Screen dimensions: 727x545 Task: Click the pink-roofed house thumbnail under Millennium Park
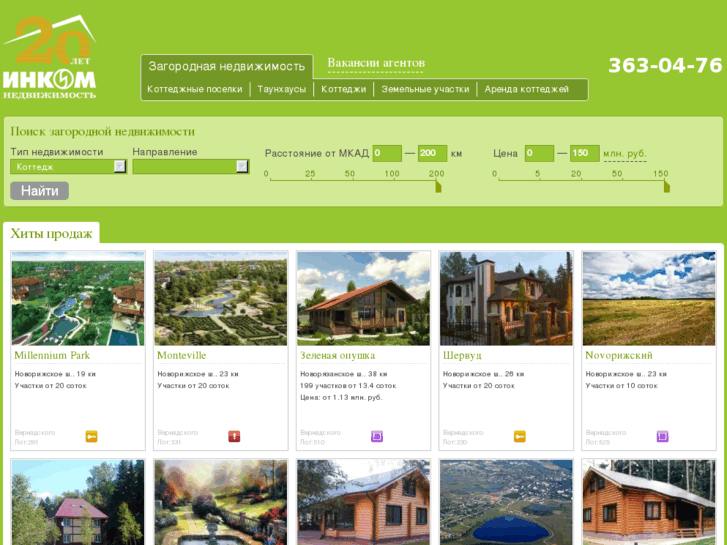click(78, 502)
